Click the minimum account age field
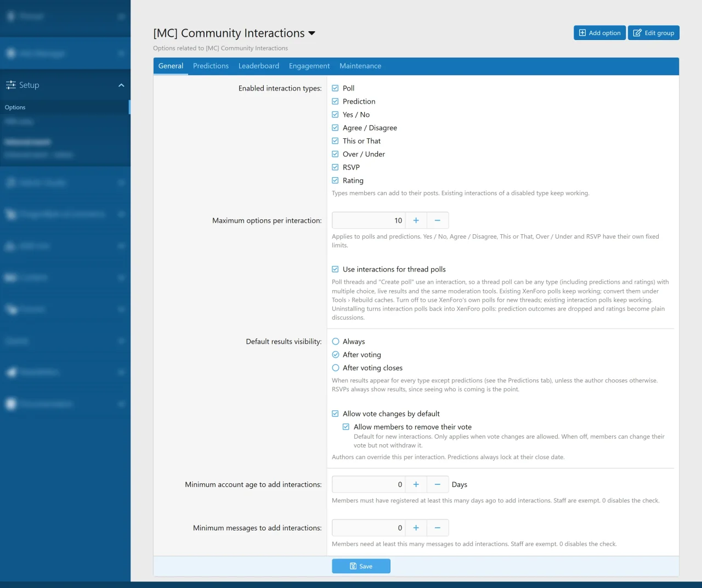Viewport: 702px width, 588px height. [369, 484]
